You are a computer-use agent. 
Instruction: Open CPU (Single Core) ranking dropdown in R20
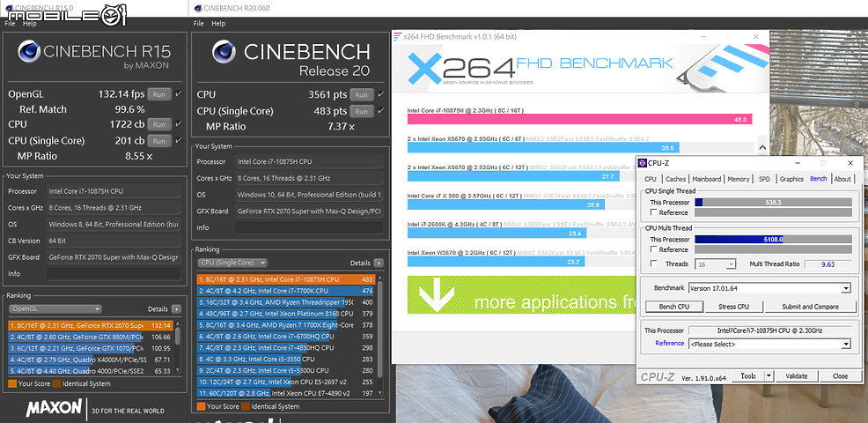point(232,263)
